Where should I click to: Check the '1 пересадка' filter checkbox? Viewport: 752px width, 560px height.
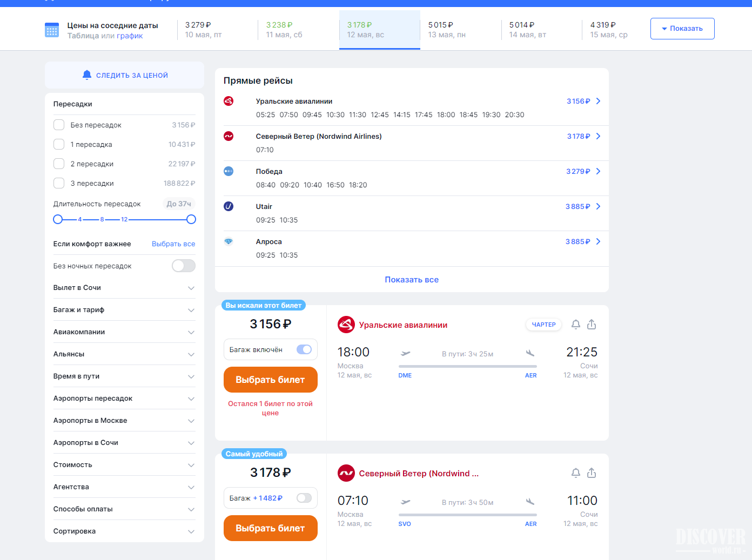pyautogui.click(x=59, y=144)
